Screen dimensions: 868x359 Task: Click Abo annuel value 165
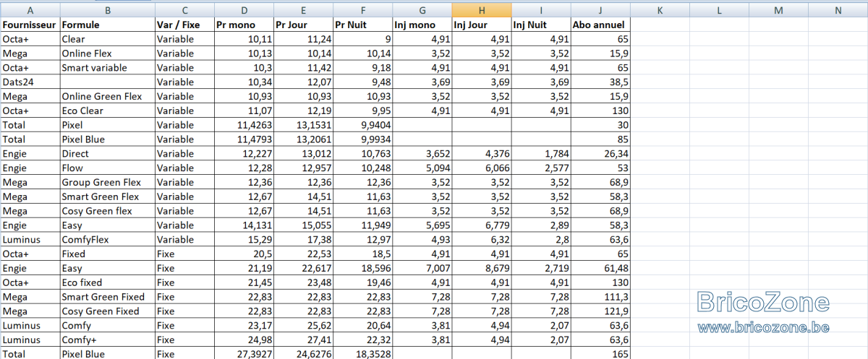[x=600, y=353]
